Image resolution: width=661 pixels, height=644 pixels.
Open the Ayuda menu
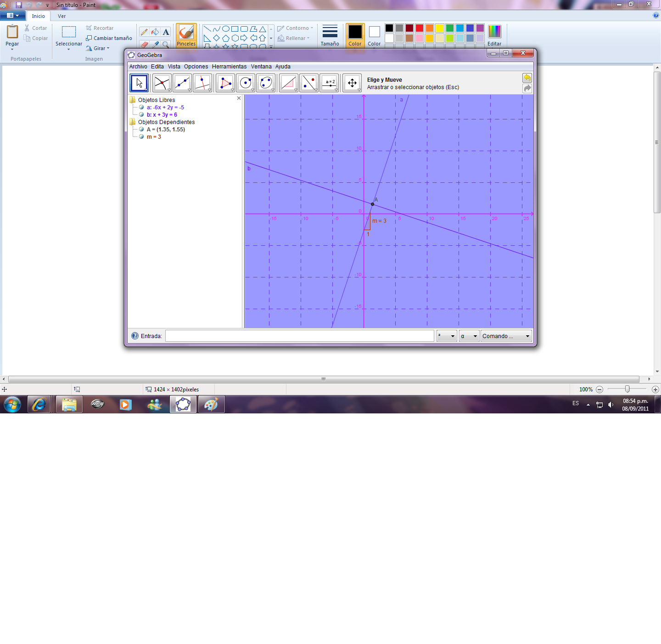point(283,67)
